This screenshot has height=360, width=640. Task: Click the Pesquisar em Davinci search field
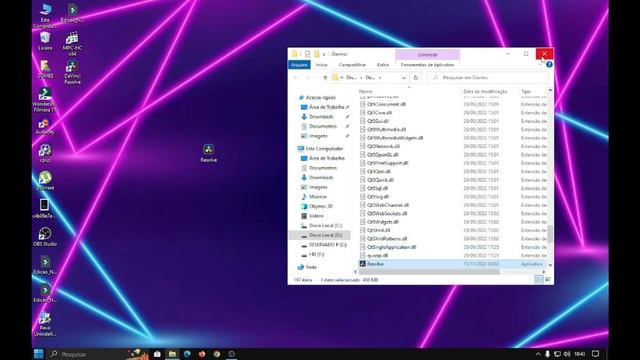click(x=488, y=78)
